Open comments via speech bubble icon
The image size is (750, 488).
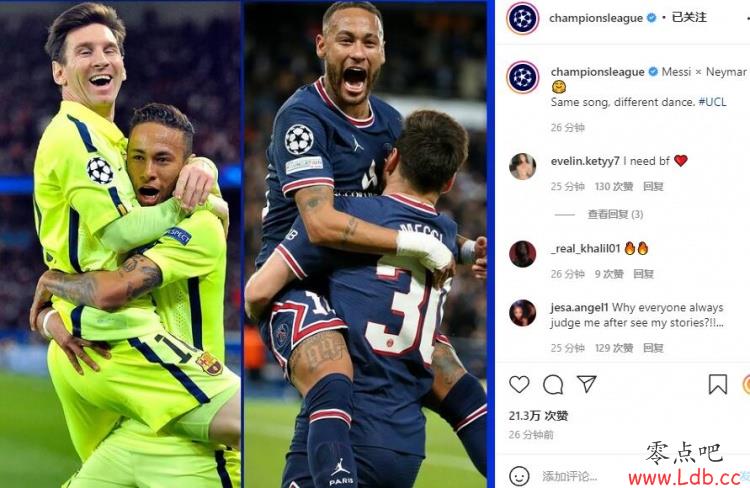[x=553, y=384]
